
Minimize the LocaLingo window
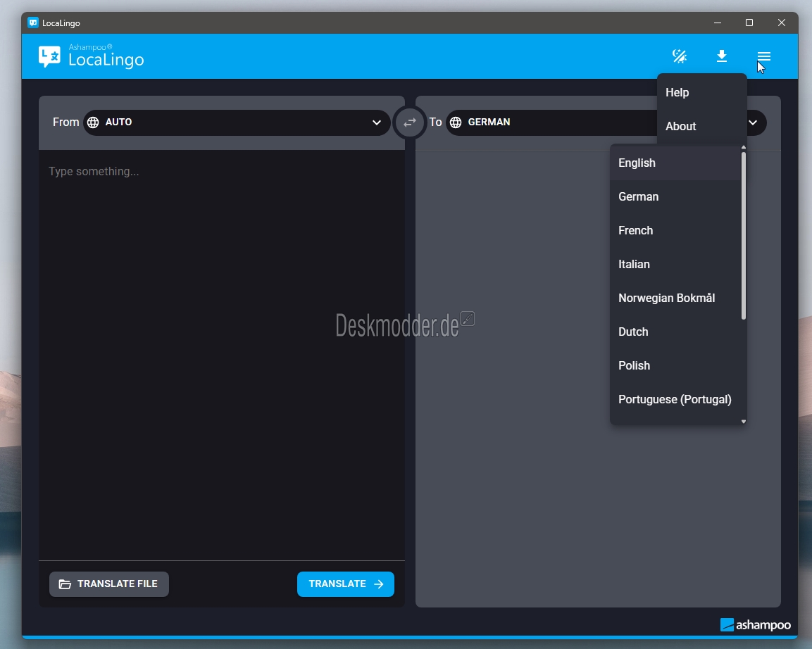tap(717, 23)
